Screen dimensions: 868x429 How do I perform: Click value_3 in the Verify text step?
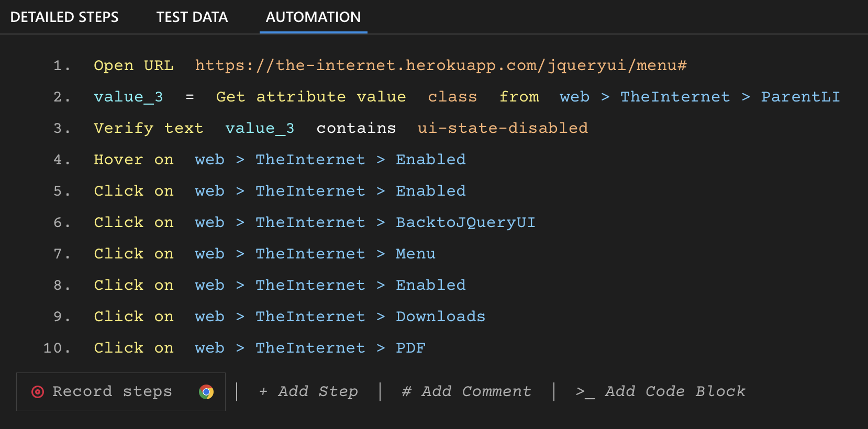[260, 128]
